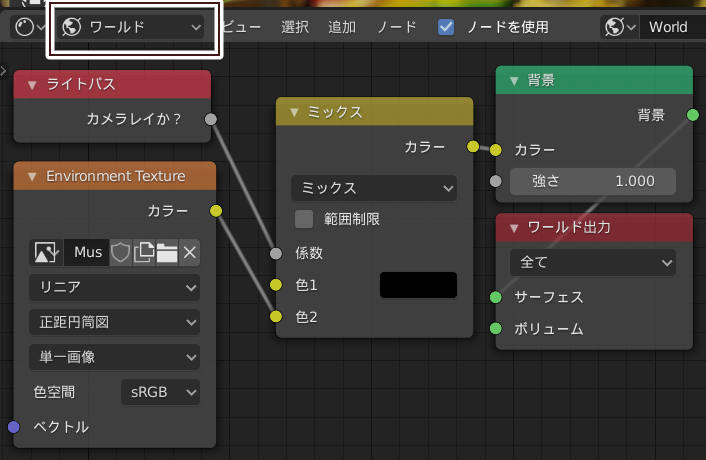The width and height of the screenshot is (706, 460).
Task: Click the 色2 input socket
Action: point(276,316)
